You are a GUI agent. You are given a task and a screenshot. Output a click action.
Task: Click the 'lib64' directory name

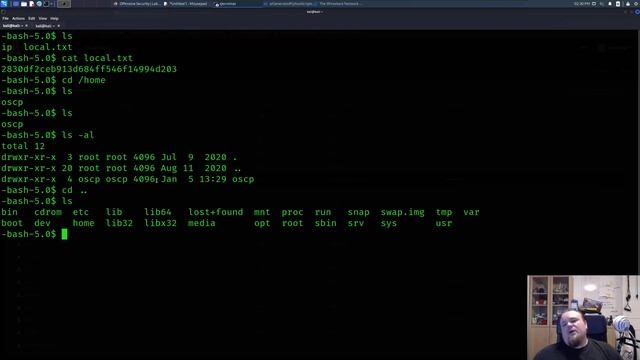point(158,212)
